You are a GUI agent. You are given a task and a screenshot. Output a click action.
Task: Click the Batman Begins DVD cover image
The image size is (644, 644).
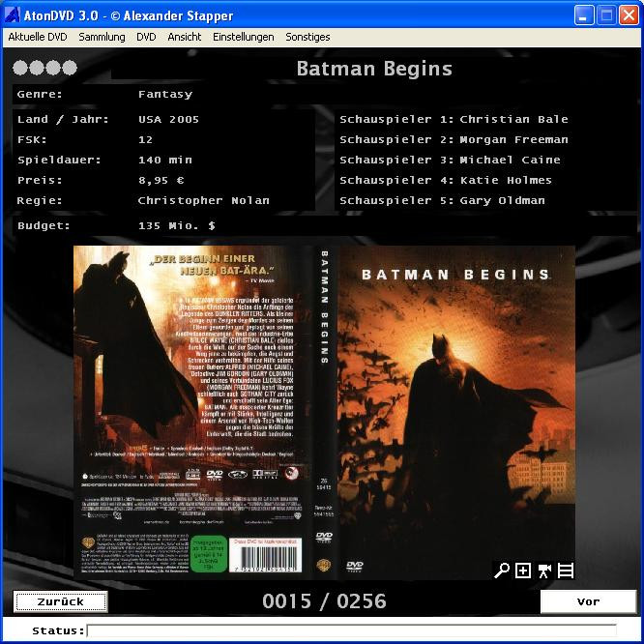point(324,413)
